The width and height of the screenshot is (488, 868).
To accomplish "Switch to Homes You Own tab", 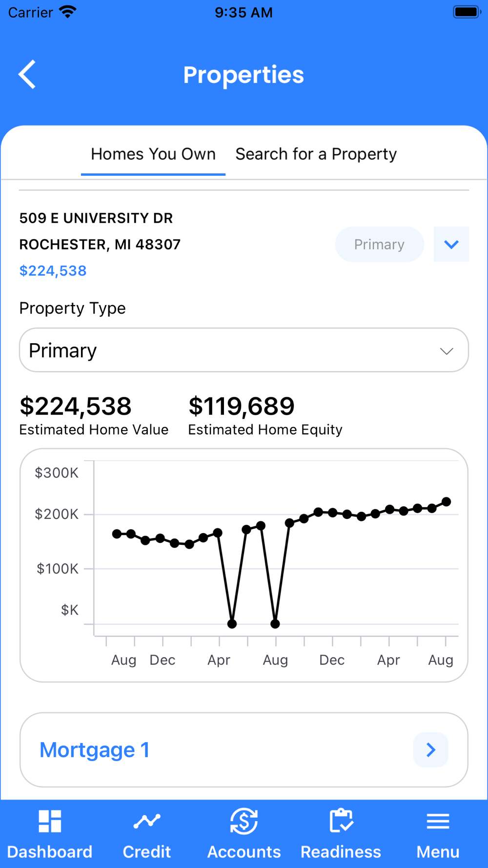I will (x=153, y=154).
